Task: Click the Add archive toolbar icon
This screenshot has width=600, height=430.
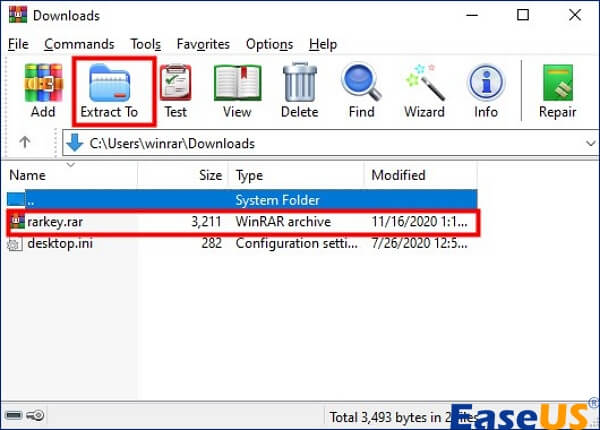Action: tap(43, 90)
